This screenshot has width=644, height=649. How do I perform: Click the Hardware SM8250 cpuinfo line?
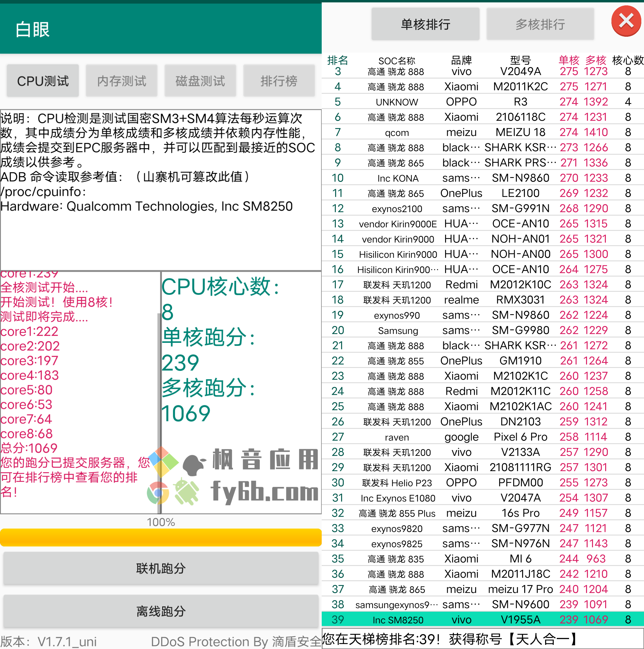tap(146, 206)
